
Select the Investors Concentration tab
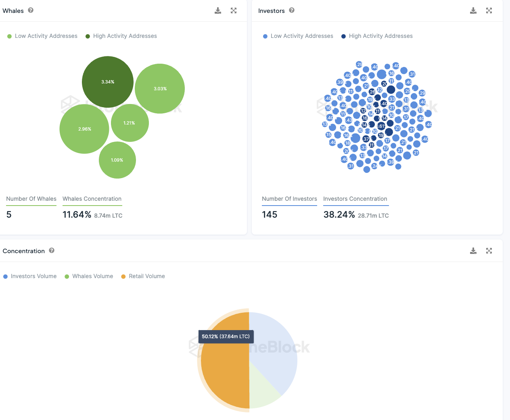click(x=355, y=199)
